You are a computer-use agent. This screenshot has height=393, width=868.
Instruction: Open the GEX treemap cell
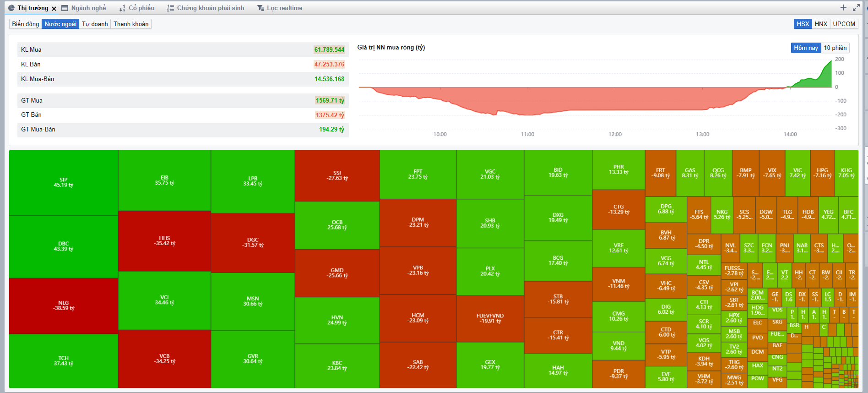[490, 365]
